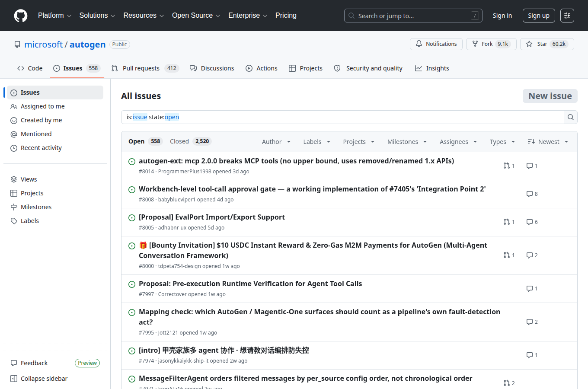
Task: Click the repository icon beside microsoft
Action: click(17, 45)
